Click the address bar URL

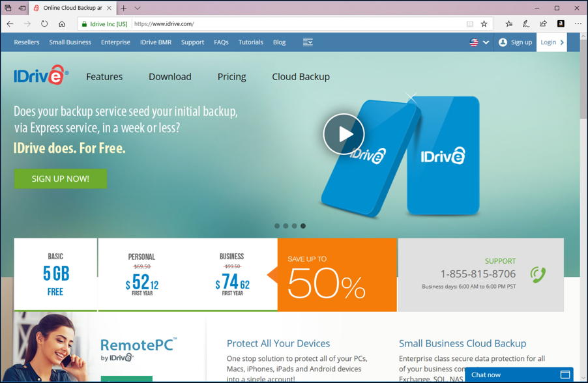(164, 23)
